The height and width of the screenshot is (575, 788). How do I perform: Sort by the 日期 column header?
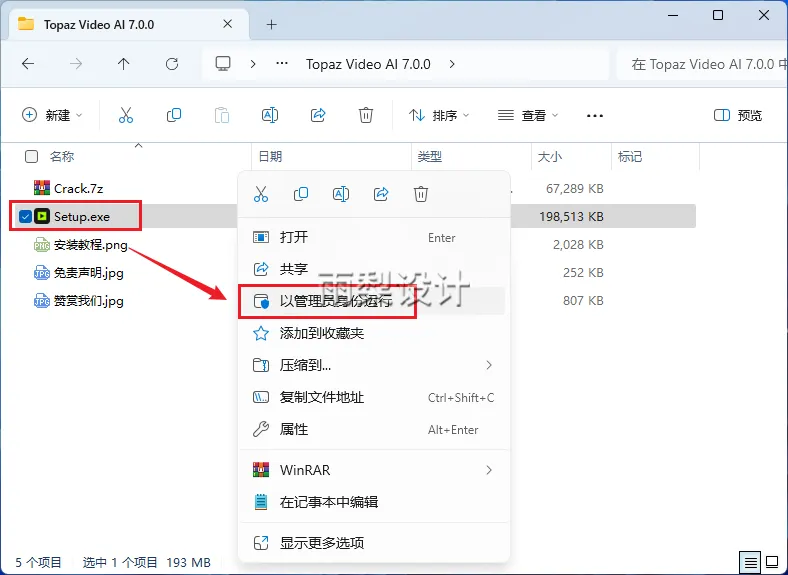pos(270,157)
